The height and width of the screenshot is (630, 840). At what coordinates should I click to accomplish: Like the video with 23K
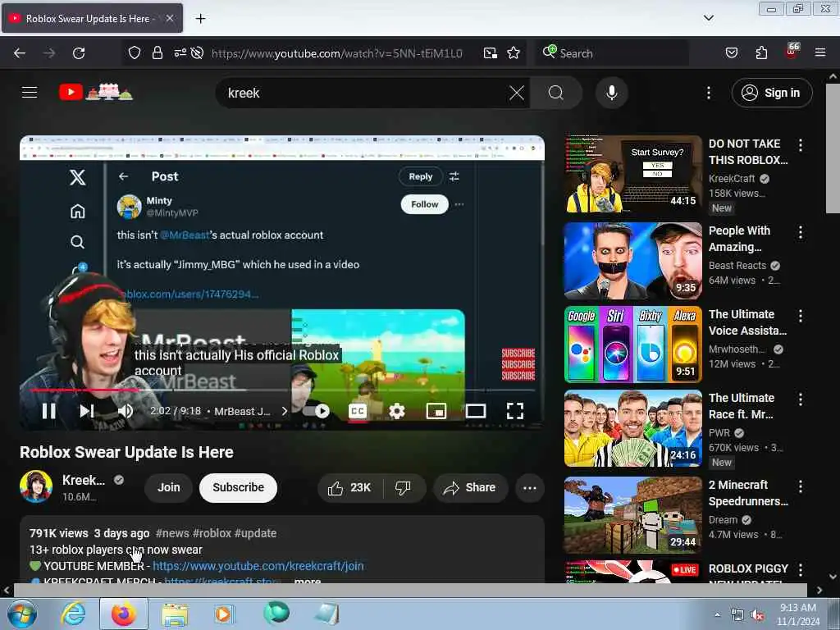click(x=349, y=487)
